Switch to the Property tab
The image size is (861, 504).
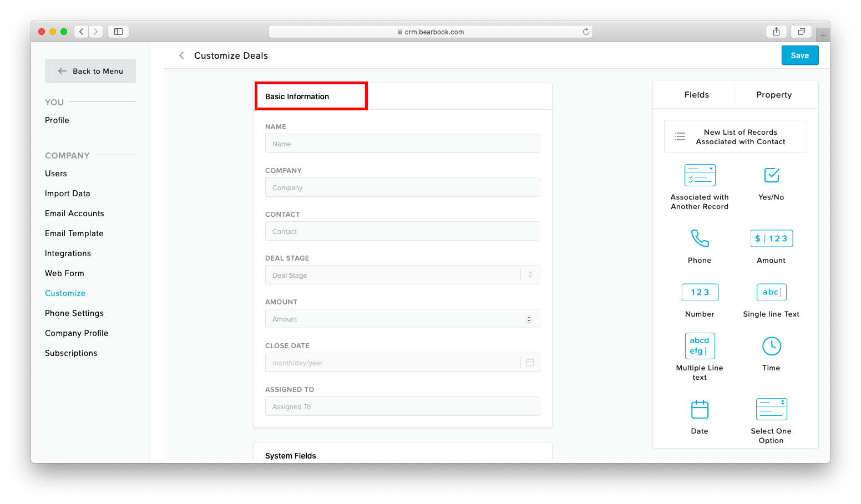click(x=774, y=95)
